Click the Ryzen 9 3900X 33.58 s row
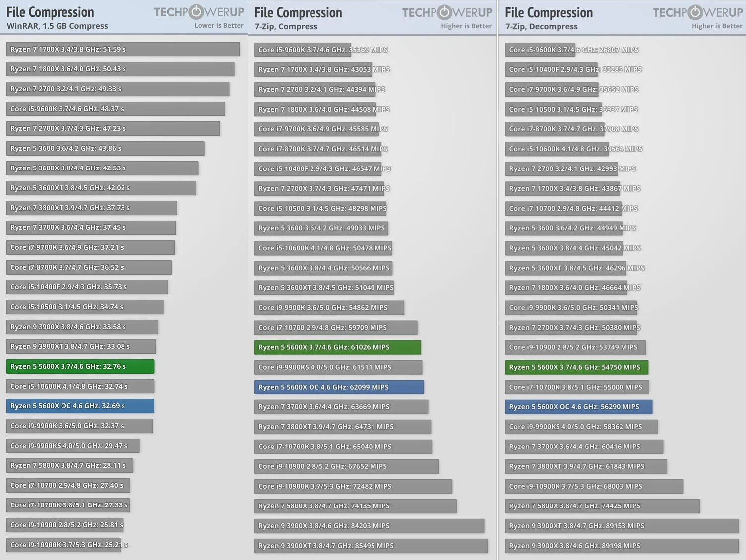The height and width of the screenshot is (560, 746). 82,327
